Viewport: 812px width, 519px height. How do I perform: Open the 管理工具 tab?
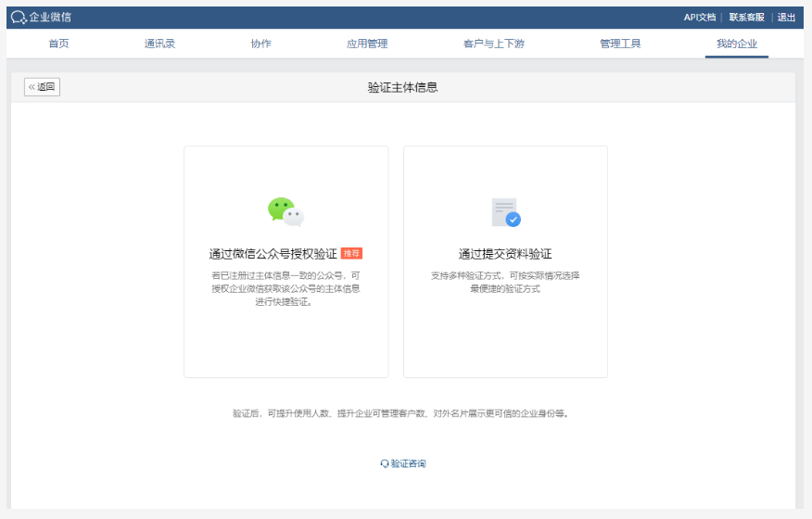[620, 44]
